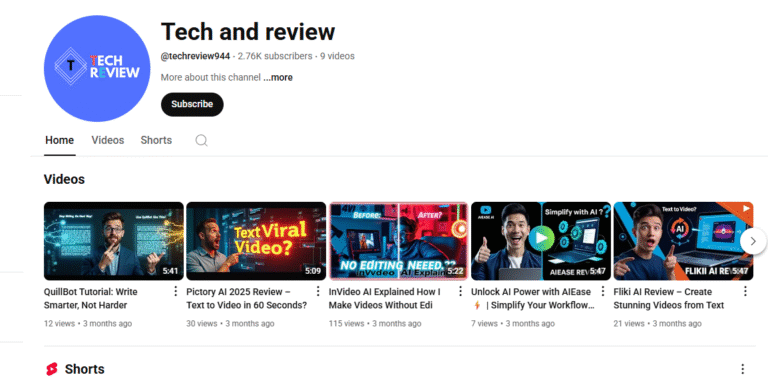Image resolution: width=768 pixels, height=383 pixels.
Task: Play the AIEase Simplify with AI thumbnail
Action: click(x=541, y=241)
